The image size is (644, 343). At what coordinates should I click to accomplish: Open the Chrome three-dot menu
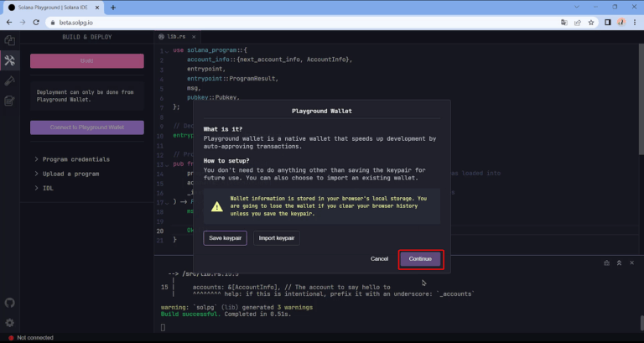pyautogui.click(x=635, y=23)
